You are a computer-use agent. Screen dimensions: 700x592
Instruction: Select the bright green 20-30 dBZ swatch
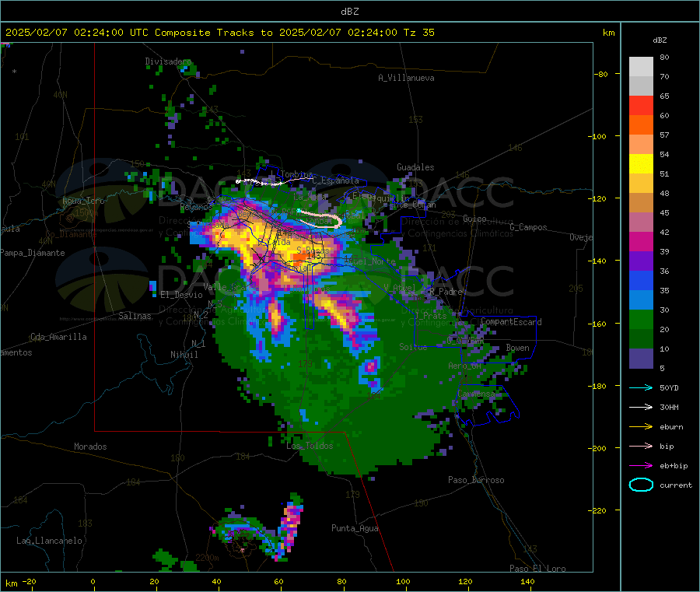coord(641,320)
